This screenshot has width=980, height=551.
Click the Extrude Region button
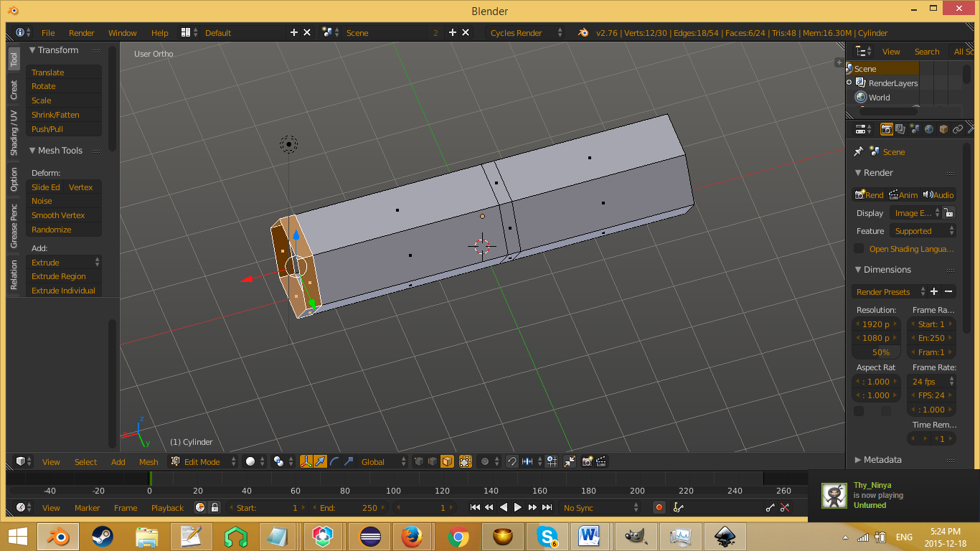(64, 276)
